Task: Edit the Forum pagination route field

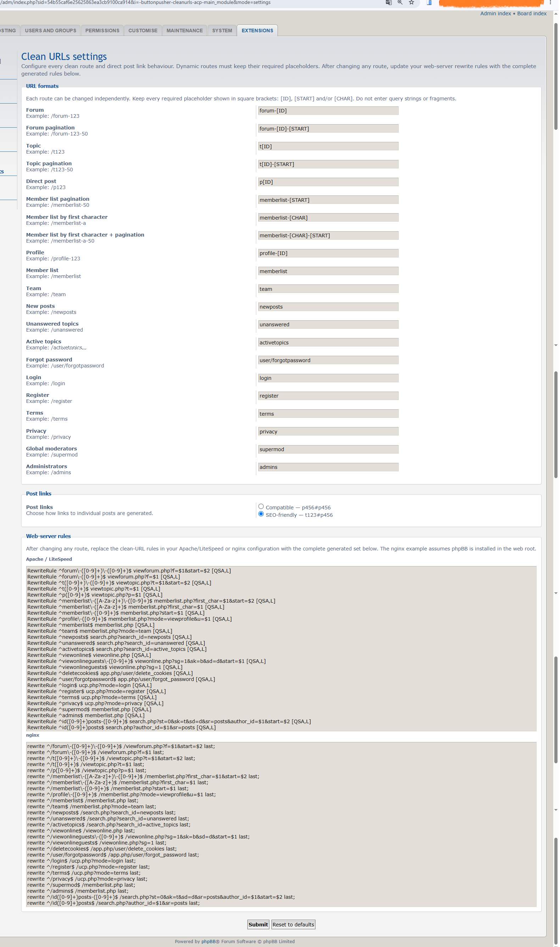Action: [x=328, y=129]
